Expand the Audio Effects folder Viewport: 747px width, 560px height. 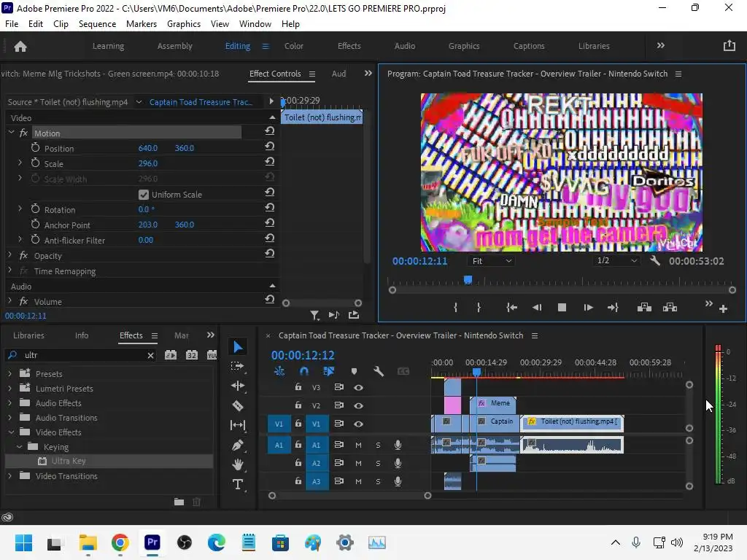coord(9,402)
